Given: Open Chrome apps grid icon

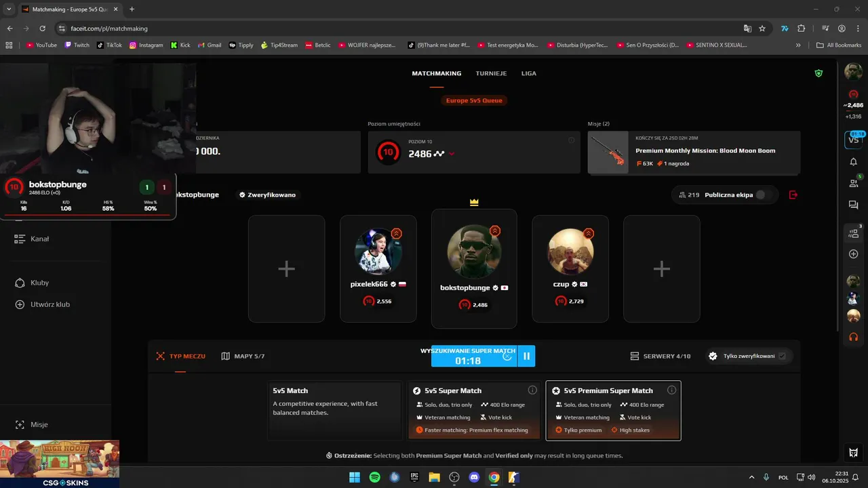Looking at the screenshot, I should coord(9,45).
